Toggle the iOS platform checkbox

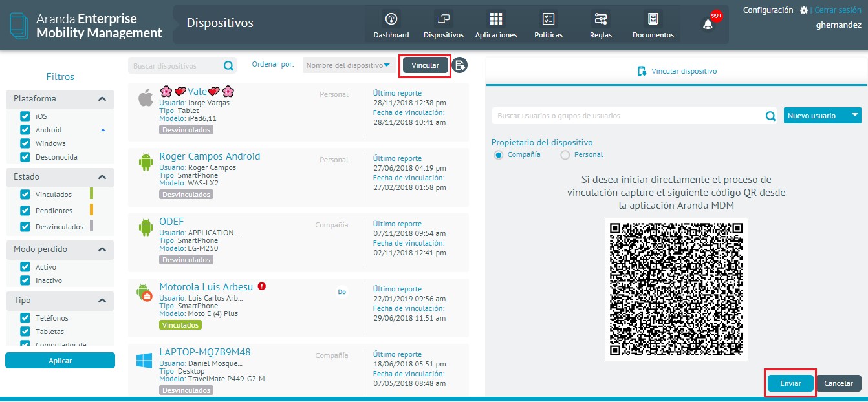tap(25, 116)
